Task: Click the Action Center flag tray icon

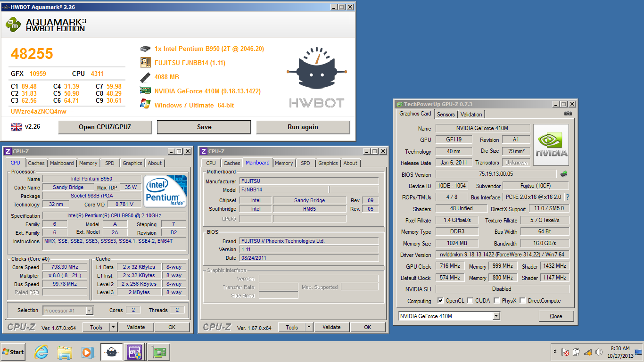Action: [565, 352]
